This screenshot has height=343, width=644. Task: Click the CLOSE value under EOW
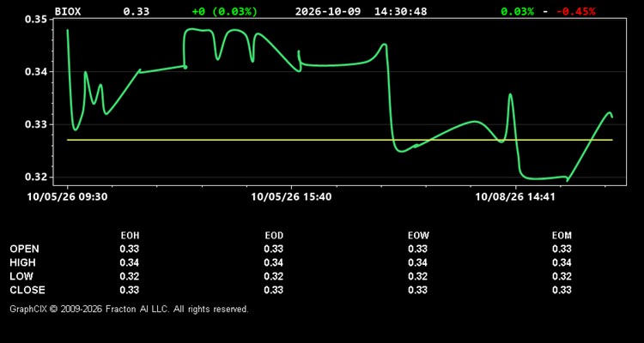[x=417, y=290]
